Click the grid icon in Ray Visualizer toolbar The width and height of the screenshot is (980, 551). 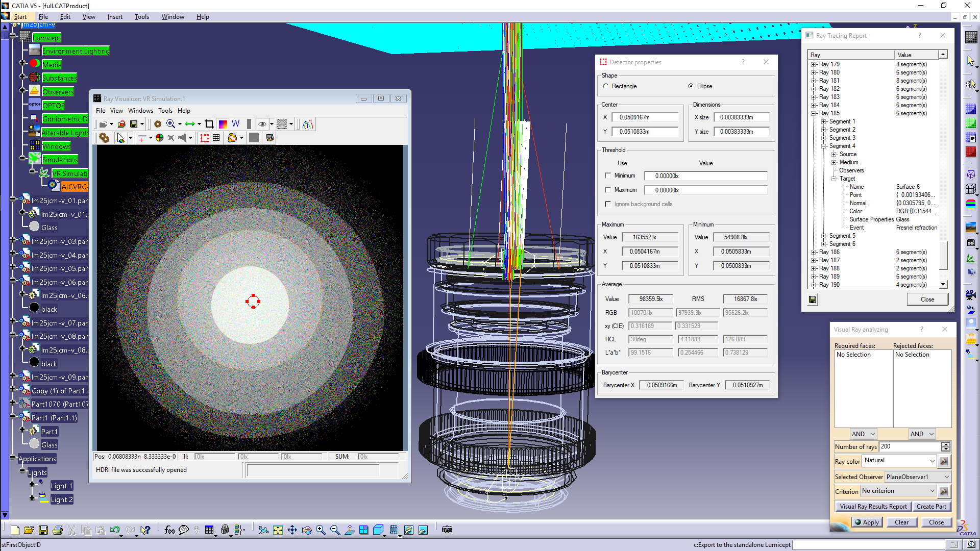click(216, 138)
